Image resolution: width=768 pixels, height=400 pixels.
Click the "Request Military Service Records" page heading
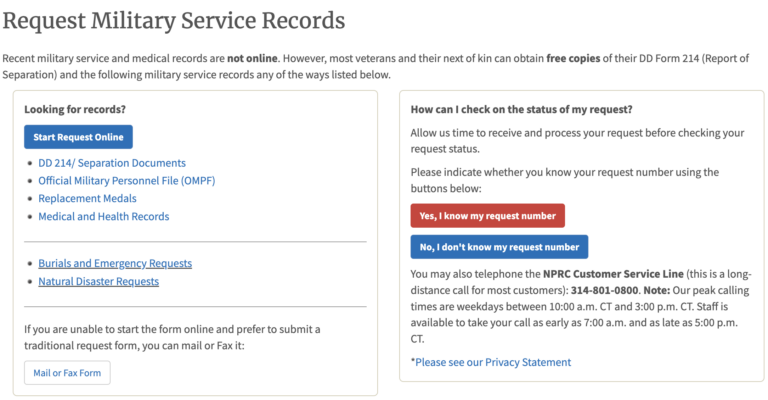tap(174, 20)
